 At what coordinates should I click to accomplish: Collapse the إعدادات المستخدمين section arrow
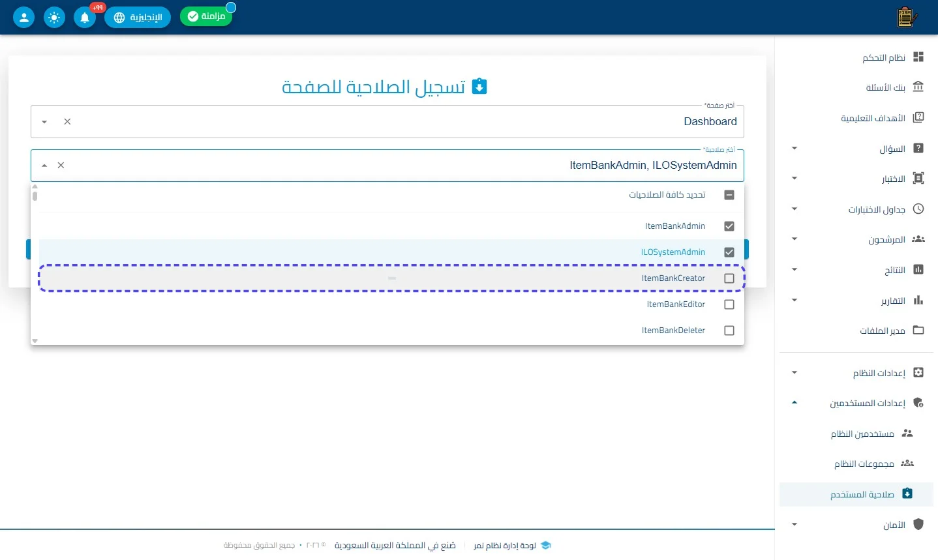794,403
